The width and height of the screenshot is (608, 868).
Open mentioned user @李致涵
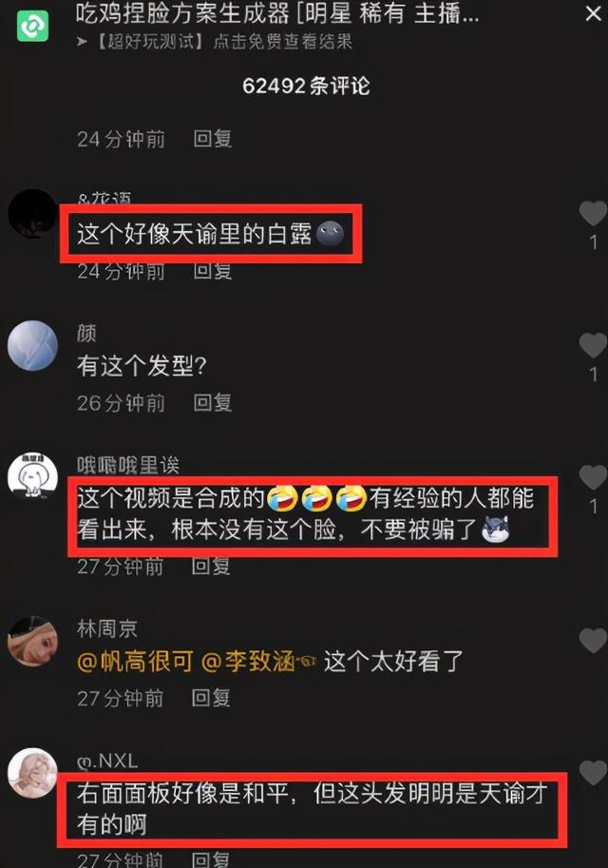click(x=248, y=662)
